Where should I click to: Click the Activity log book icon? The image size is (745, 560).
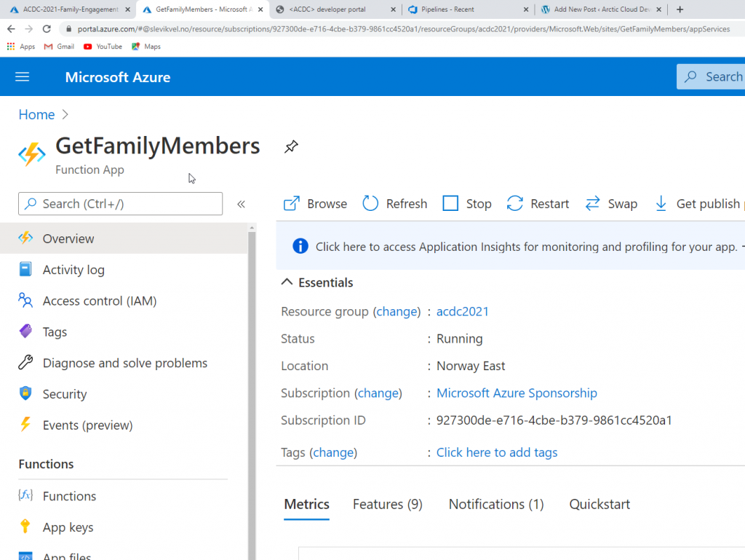point(25,269)
